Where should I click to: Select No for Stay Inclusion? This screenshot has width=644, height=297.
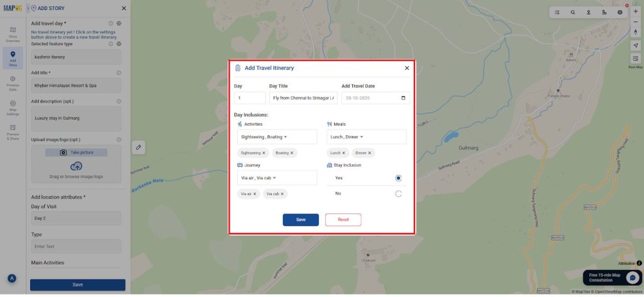coord(398,194)
